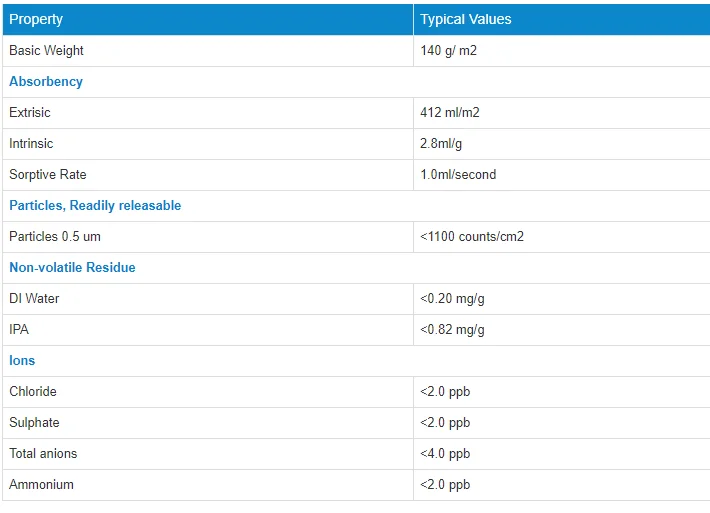Select the Ammonium '<2.0 ppb' value
Image resolution: width=710 pixels, height=513 pixels.
tap(445, 485)
